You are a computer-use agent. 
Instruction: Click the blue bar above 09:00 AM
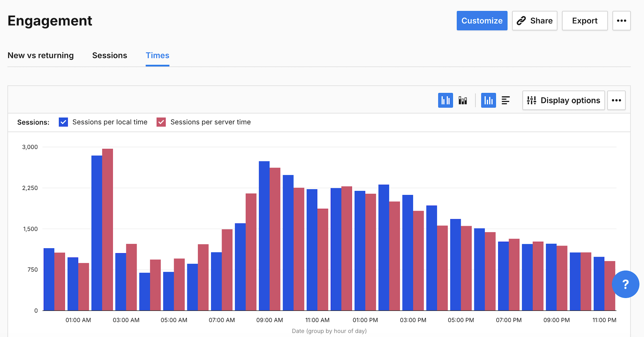(x=264, y=236)
